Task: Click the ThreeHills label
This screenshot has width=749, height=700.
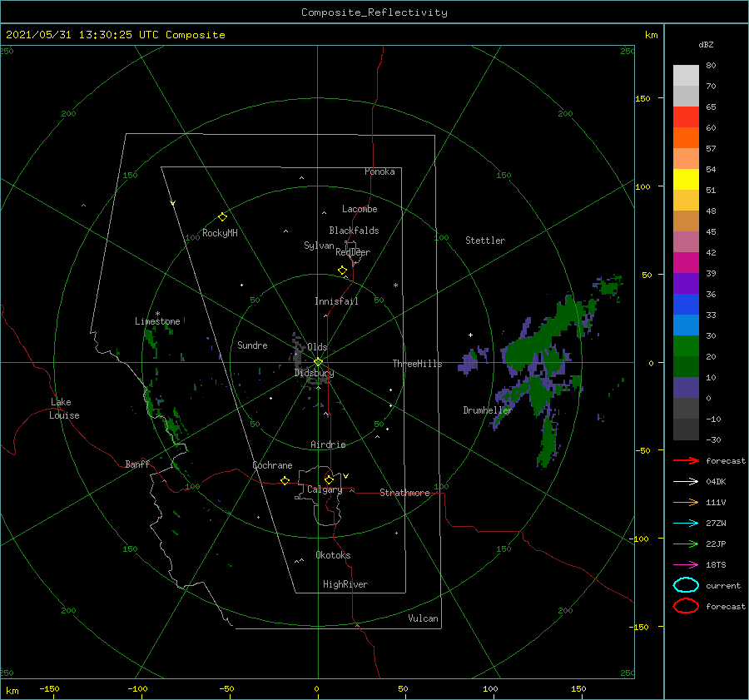Action: click(x=417, y=364)
